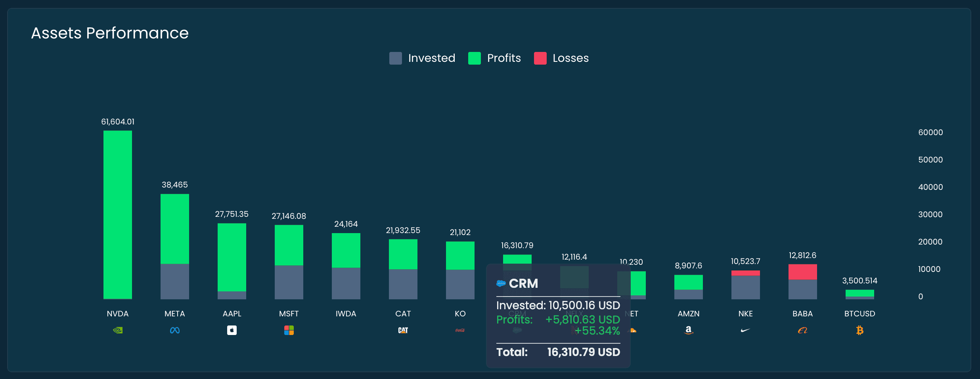Screen dimensions: 980x379
Task: Click the 8,907.6 value above AMZN
Action: pos(689,266)
